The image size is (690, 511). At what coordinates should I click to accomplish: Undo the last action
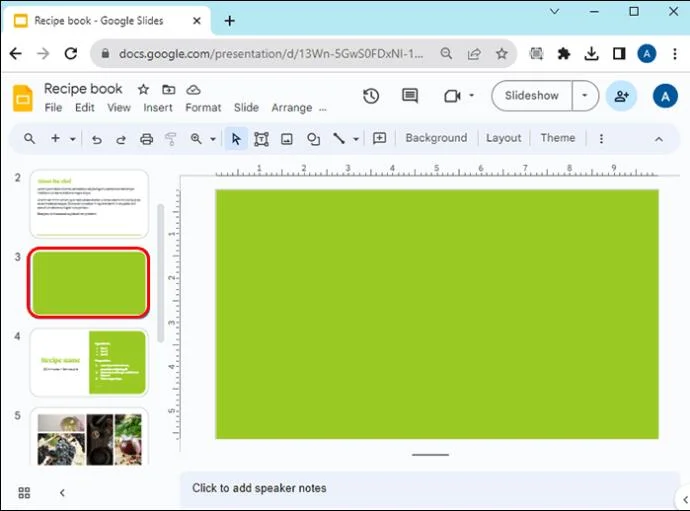[96, 140]
